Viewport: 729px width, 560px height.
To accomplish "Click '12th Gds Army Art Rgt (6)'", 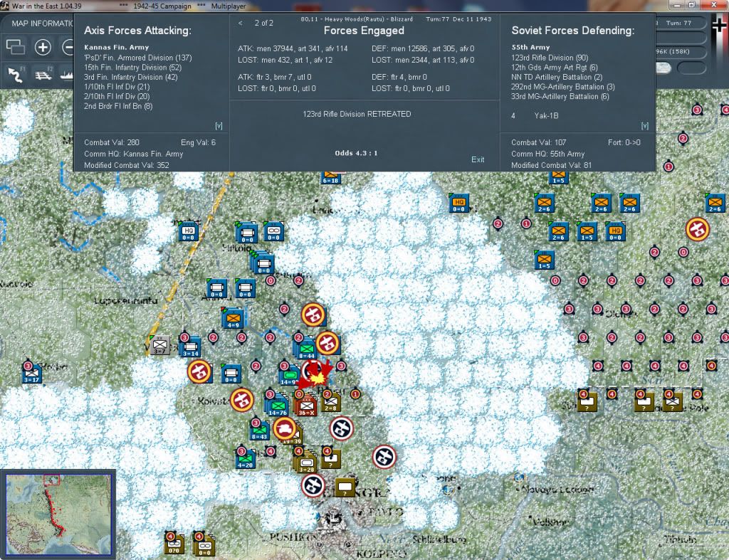I will click(x=554, y=68).
